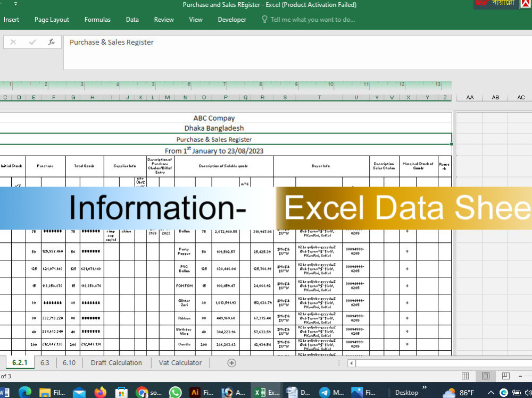The height and width of the screenshot is (398, 532).
Task: Open Insert Function fx dialog
Action: [x=52, y=42]
